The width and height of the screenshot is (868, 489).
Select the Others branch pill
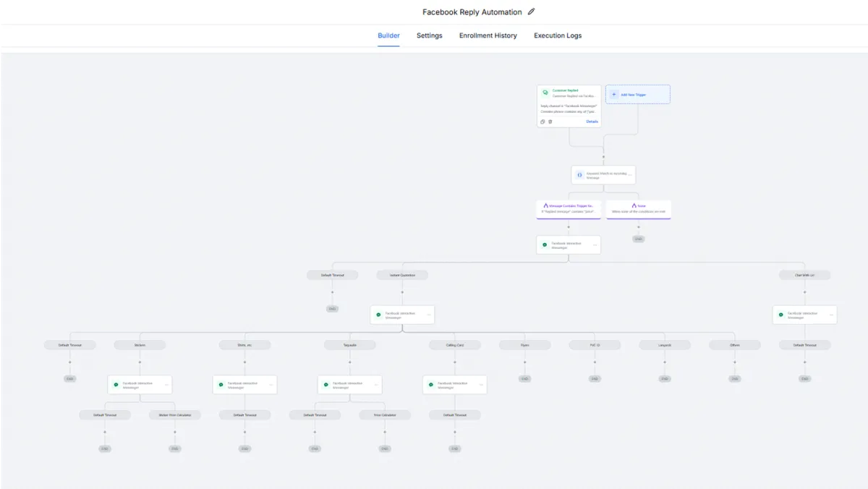(x=735, y=345)
